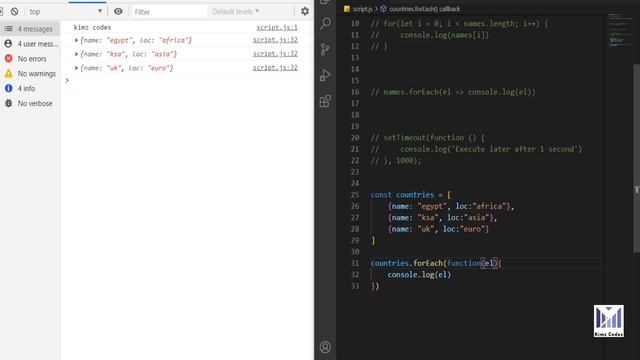This screenshot has width=640, height=360.
Task: Select '4 messages' sidebar entry
Action: tap(30, 29)
